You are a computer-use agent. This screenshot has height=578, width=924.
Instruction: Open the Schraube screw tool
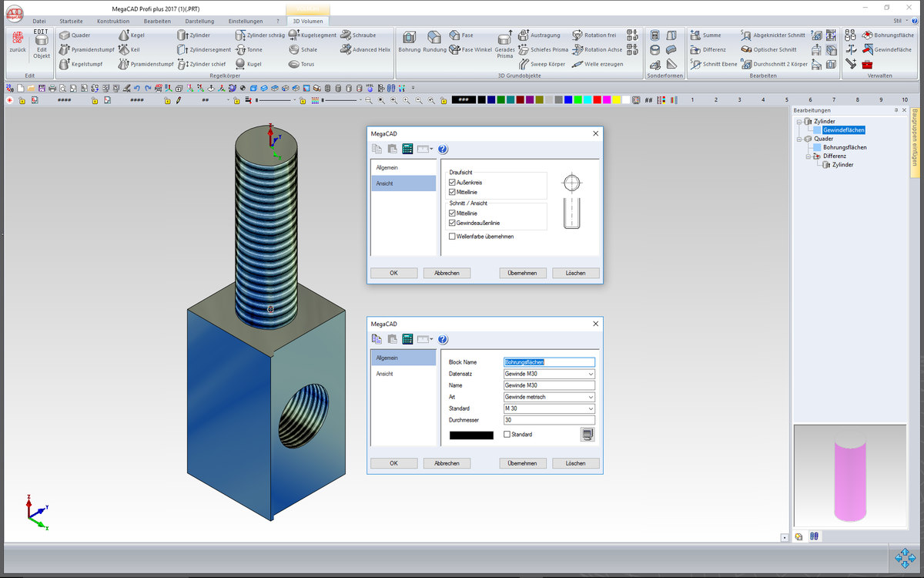(x=359, y=35)
